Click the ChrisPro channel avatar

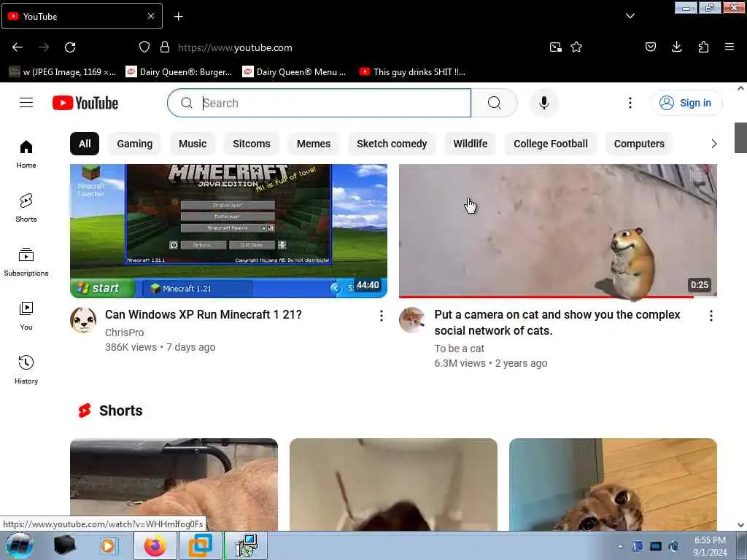coord(83,320)
